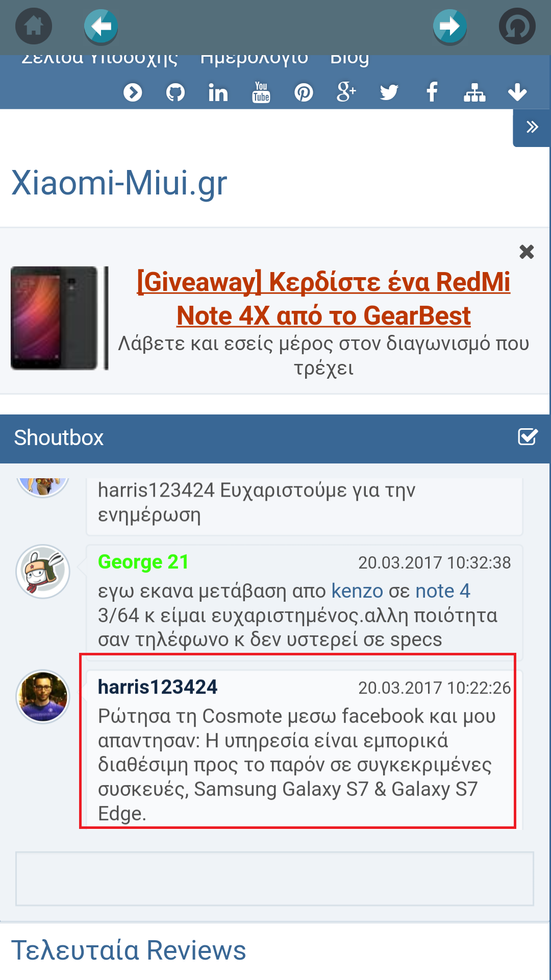The image size is (551, 980).
Task: Open the Google Plus icon link
Action: pos(346,92)
